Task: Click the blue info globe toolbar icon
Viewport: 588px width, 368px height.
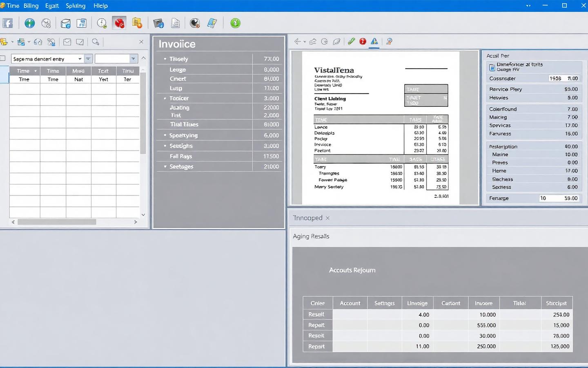Action: coord(30,23)
